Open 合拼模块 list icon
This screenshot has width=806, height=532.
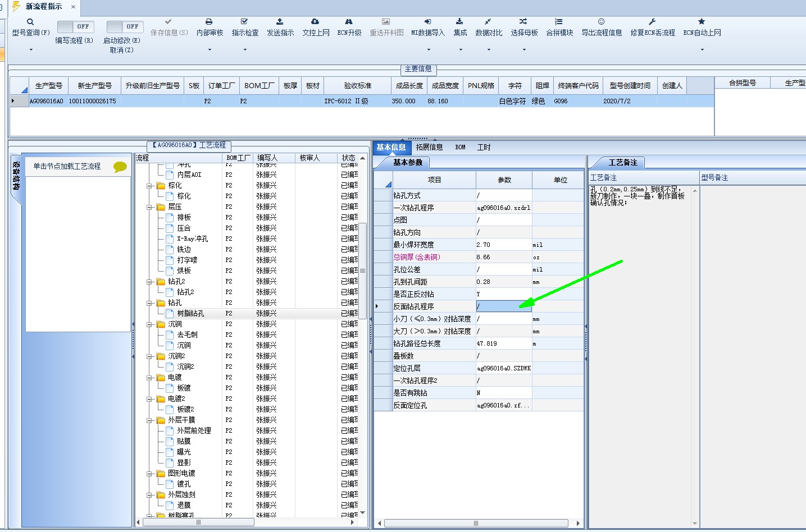tap(559, 22)
